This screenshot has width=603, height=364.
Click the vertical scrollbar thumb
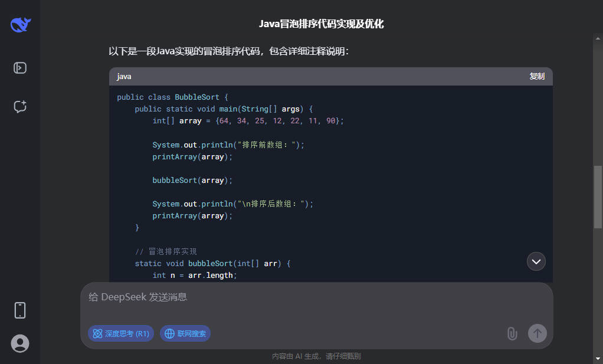598,197
